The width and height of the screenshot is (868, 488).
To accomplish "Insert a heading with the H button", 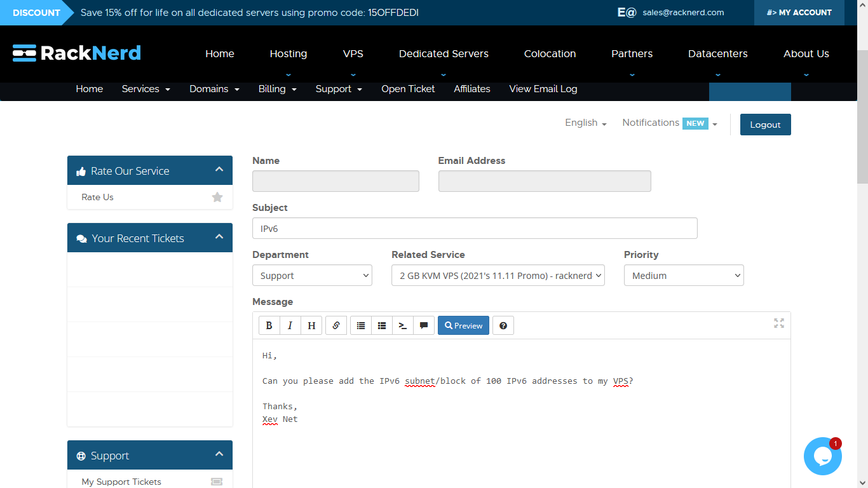I will pos(311,325).
